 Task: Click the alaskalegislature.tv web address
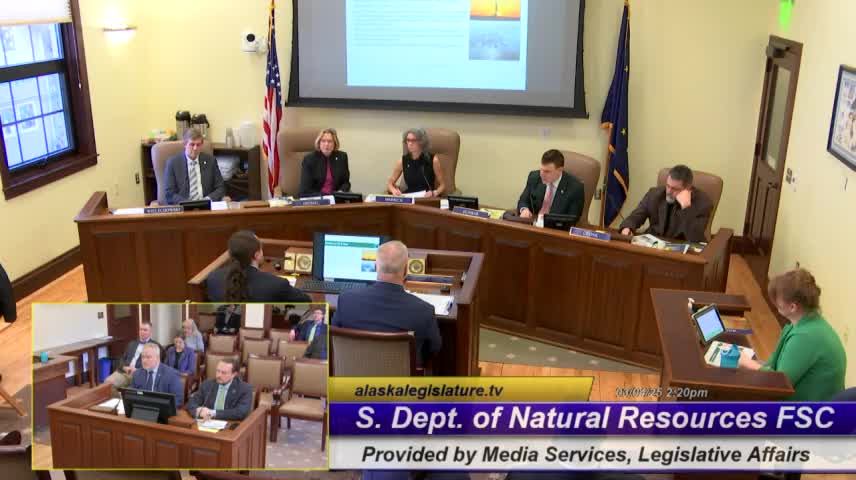tap(429, 390)
